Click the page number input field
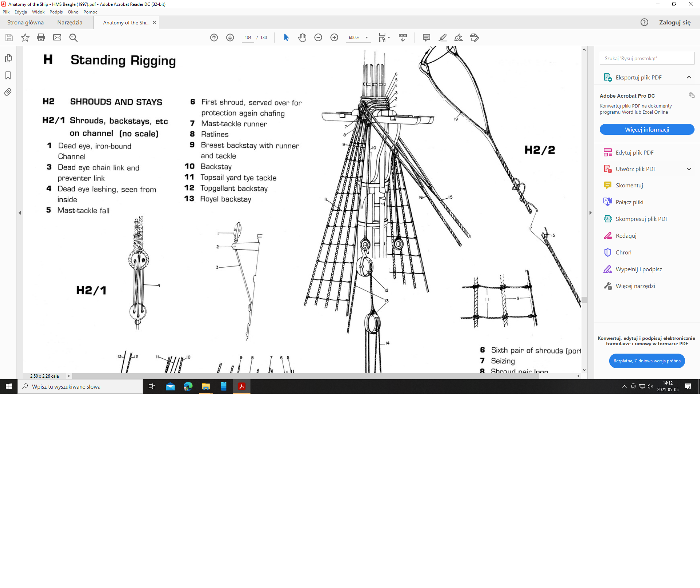 (x=248, y=38)
